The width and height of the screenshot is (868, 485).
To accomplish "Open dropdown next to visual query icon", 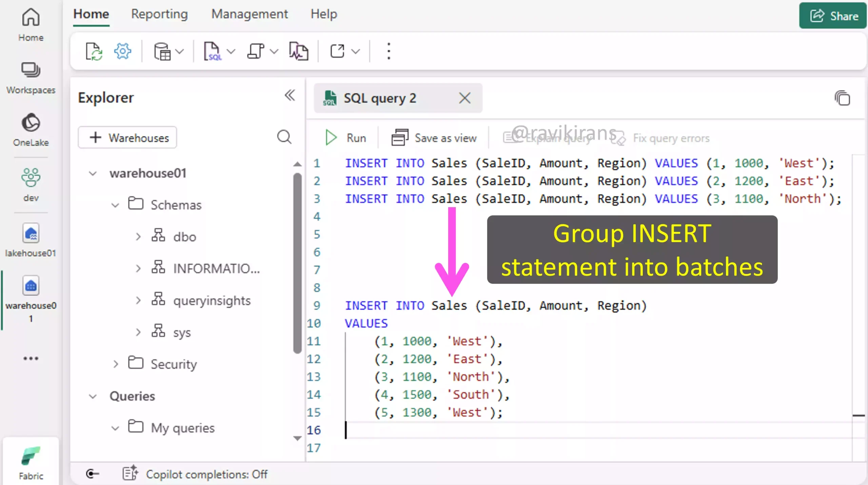I will [x=274, y=52].
